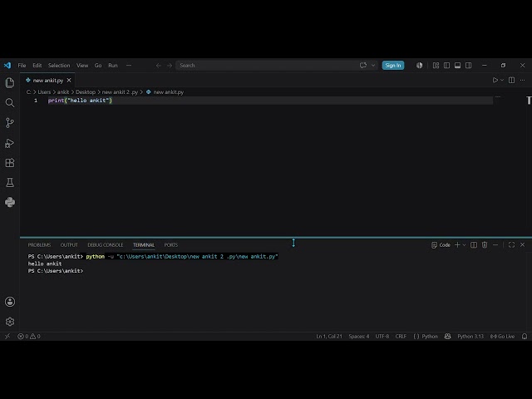This screenshot has height=399, width=532.
Task: Split the terminal panel
Action: [x=474, y=244]
